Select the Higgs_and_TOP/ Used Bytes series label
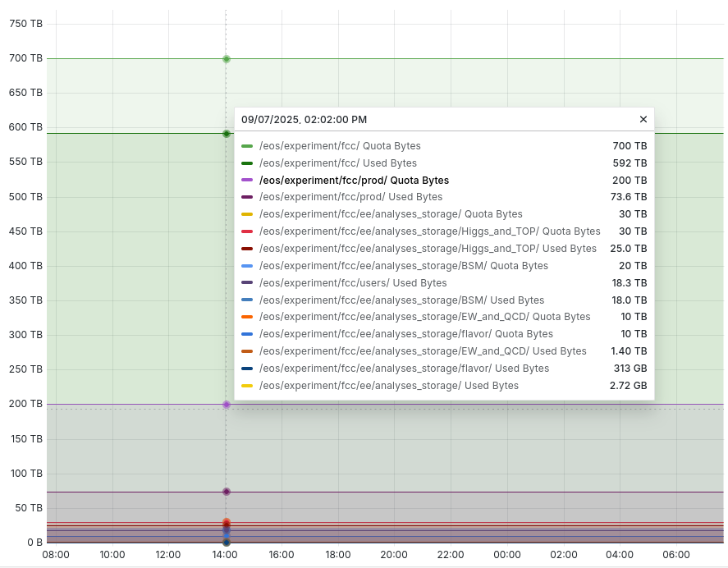Image resolution: width=728 pixels, height=568 pixels. [428, 249]
